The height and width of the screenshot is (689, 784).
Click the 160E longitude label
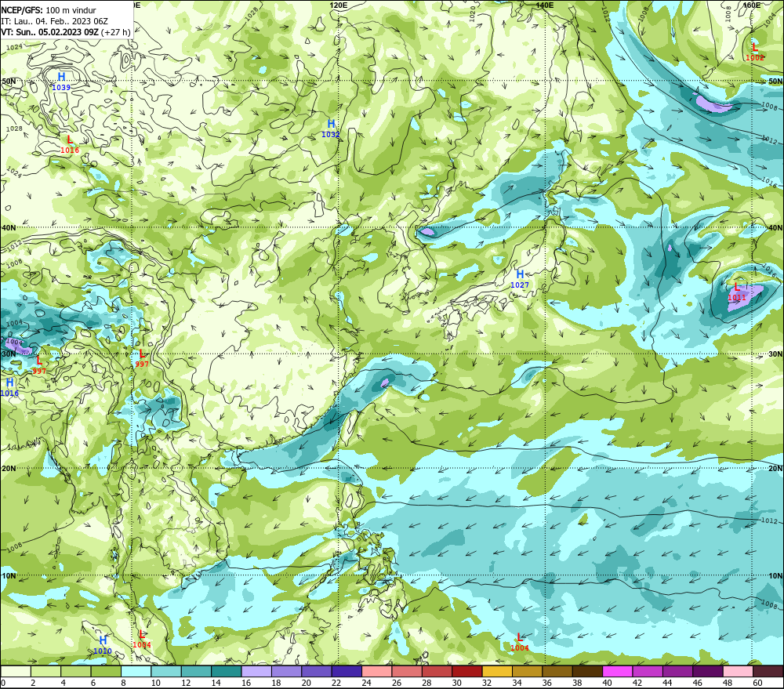click(751, 5)
